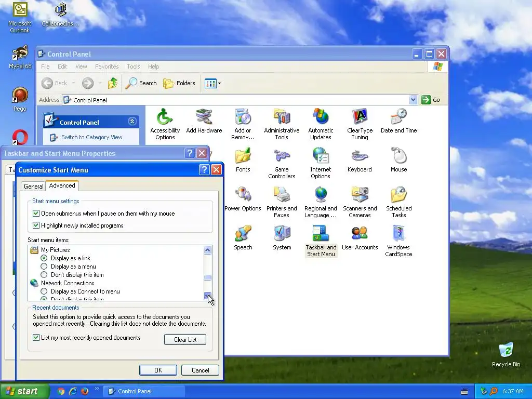Click Cancel in Customize Start Menu
532x399 pixels.
click(200, 370)
